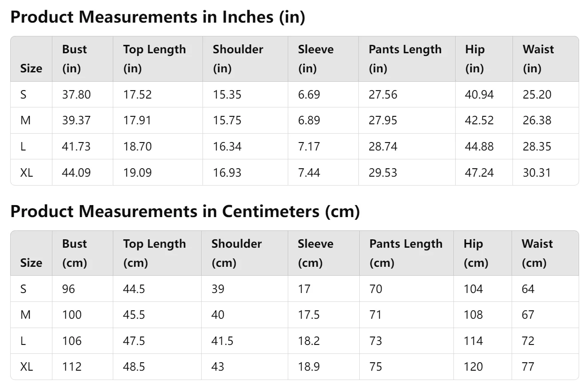Select the 'Shoulder (in)' column header
588x388 pixels.
point(238,59)
